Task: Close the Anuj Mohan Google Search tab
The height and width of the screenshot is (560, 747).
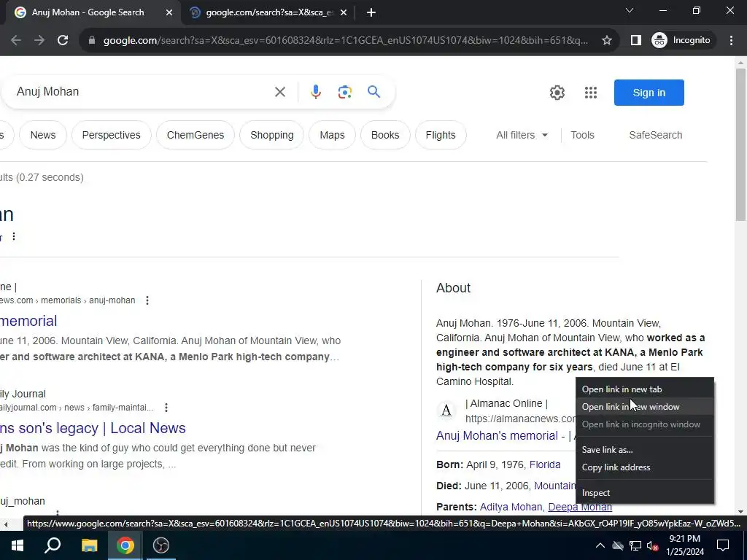Action: coord(169,13)
